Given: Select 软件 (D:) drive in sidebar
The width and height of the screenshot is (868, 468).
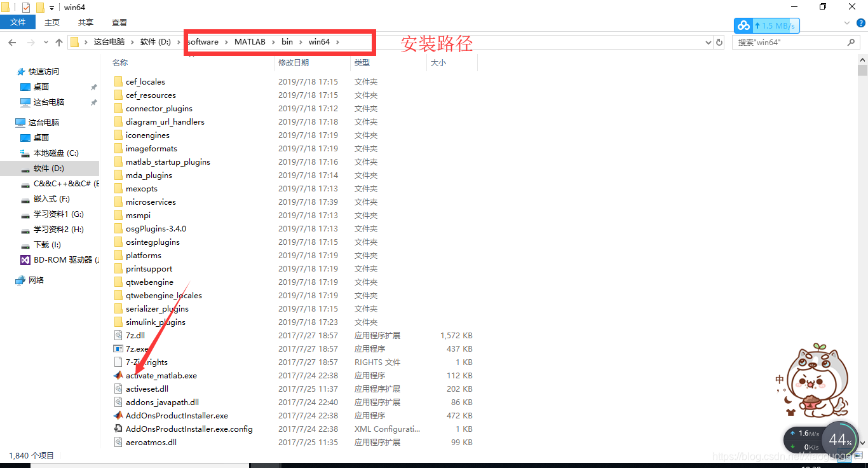Looking at the screenshot, I should 49,169.
